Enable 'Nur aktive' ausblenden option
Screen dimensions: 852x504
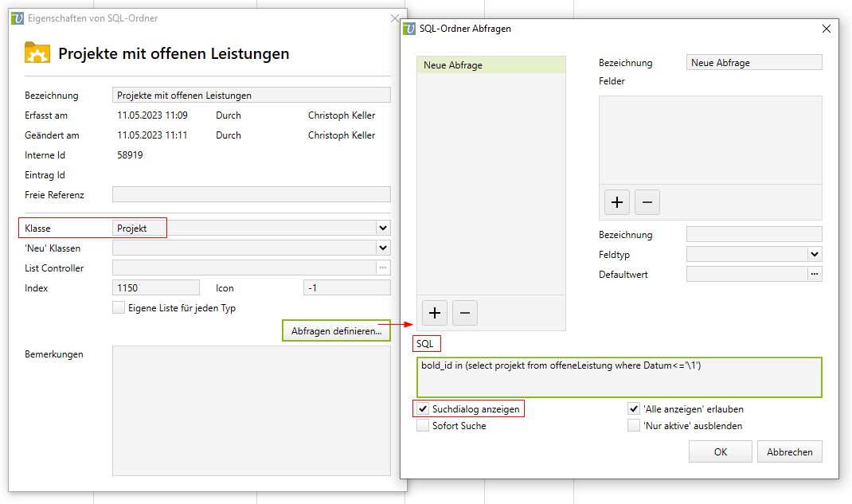(x=634, y=426)
